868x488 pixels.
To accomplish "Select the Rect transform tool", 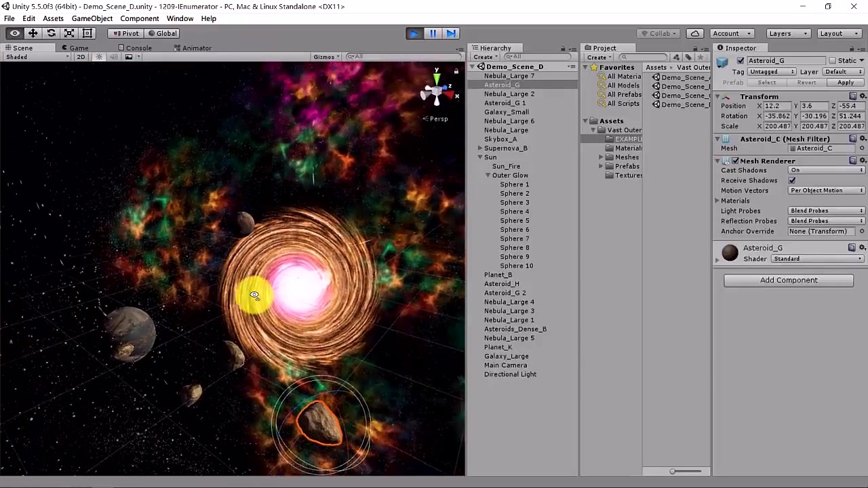I will click(x=87, y=33).
